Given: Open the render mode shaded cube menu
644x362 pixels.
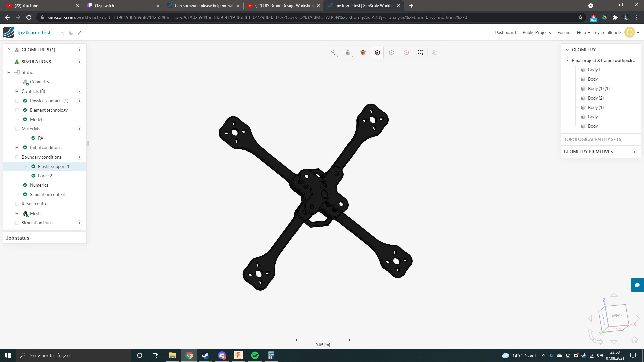Looking at the screenshot, I should [348, 53].
